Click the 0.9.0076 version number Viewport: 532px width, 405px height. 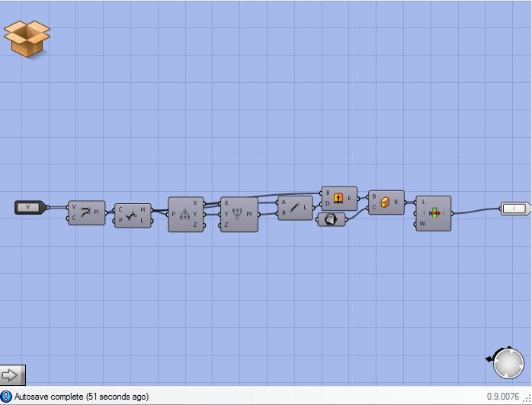click(503, 397)
